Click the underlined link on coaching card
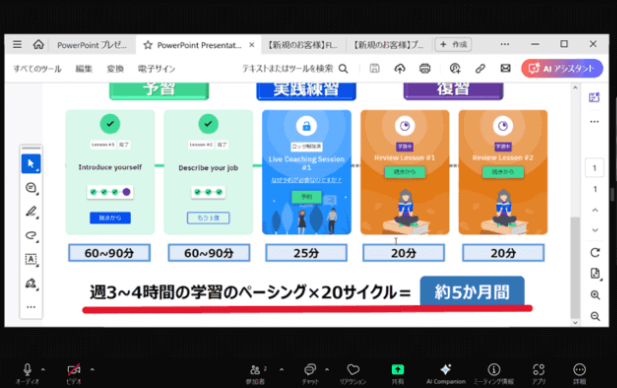Viewport: 617px width, 388px height. click(307, 180)
